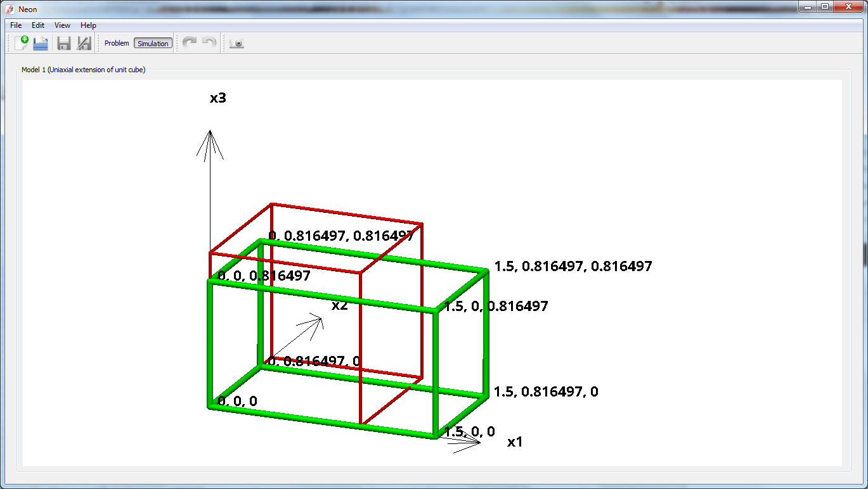Click vertex label '0, 0.816497, 0'
Image resolution: width=868 pixels, height=489 pixels.
click(x=314, y=361)
